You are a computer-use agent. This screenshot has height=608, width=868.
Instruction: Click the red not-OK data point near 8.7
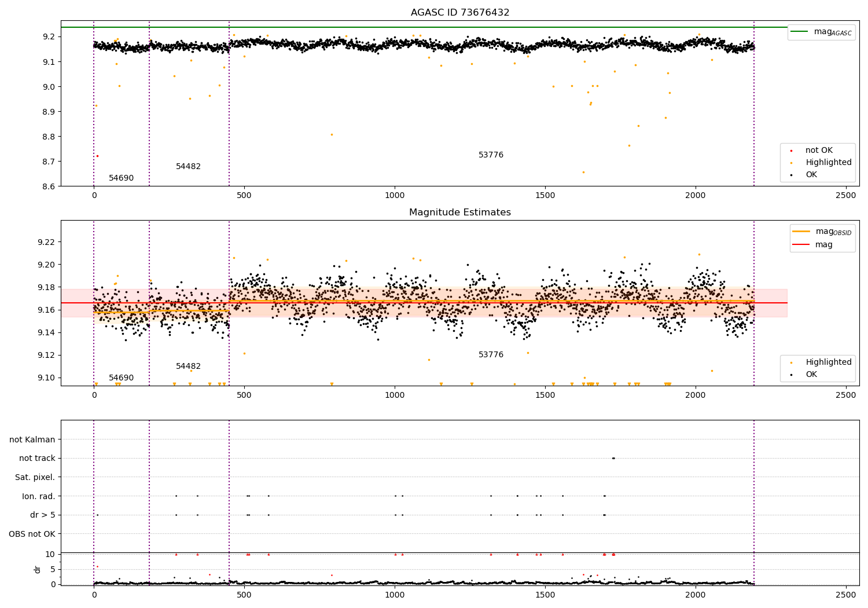[x=97, y=156]
